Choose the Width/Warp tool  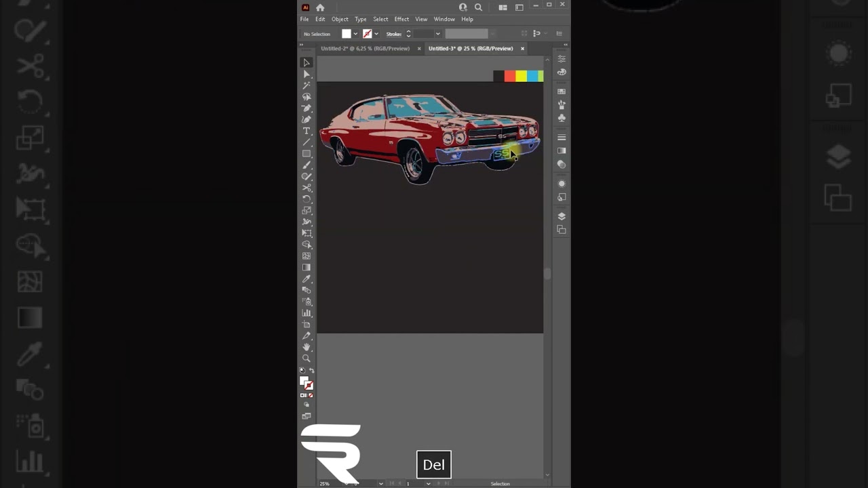[307, 222]
